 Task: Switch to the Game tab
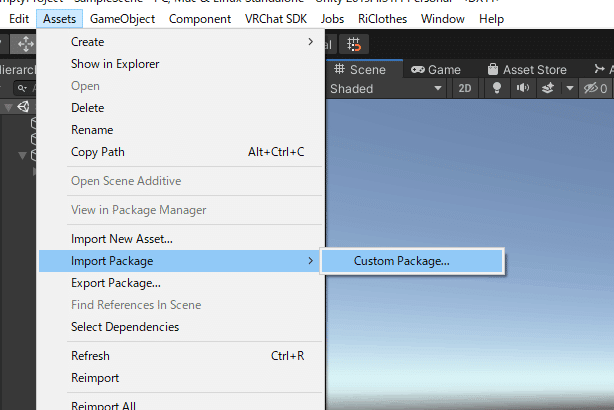pos(436,70)
